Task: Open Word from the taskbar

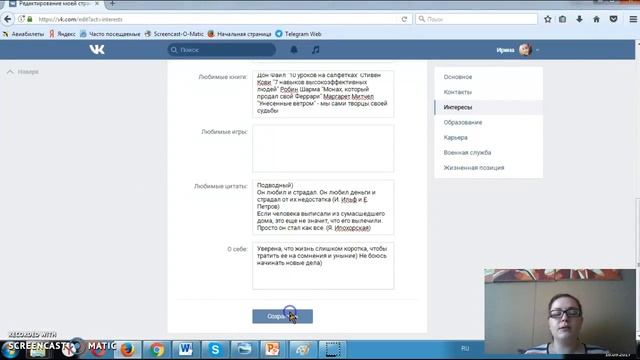Action: coord(186,349)
